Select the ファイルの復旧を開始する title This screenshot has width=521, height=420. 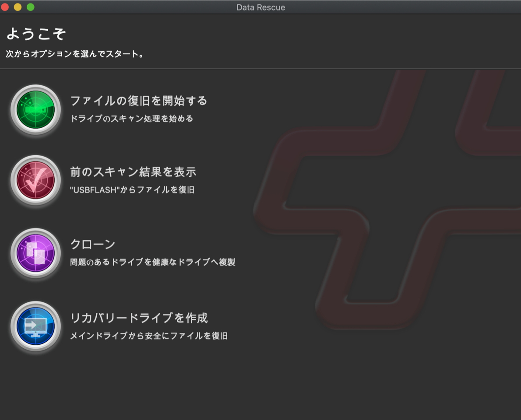pyautogui.click(x=138, y=101)
